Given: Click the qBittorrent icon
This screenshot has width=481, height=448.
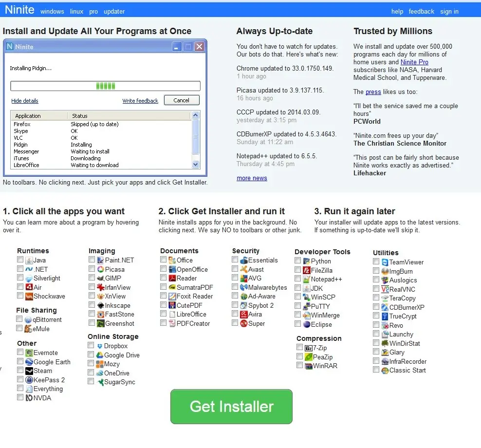Looking at the screenshot, I should pos(28,320).
